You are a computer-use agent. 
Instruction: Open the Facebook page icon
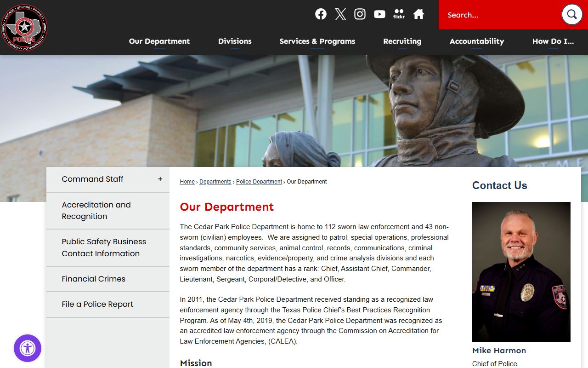tap(321, 14)
